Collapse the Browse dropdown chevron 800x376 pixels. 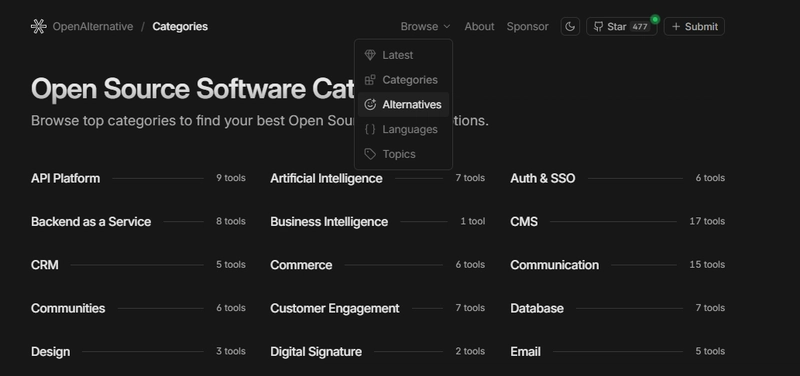point(447,27)
